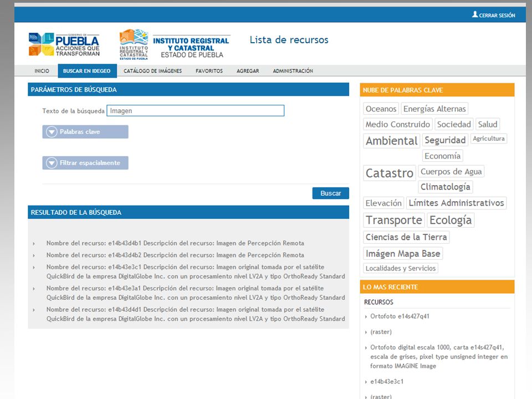Select the Economía keyword tag

click(x=442, y=156)
